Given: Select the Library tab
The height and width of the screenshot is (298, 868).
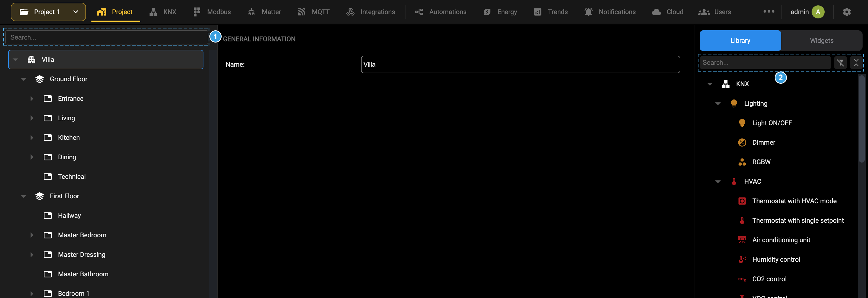Looking at the screenshot, I should (740, 40).
